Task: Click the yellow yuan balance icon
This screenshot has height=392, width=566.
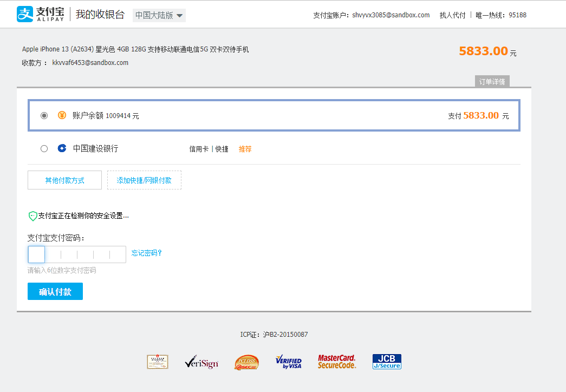Action: click(62, 115)
